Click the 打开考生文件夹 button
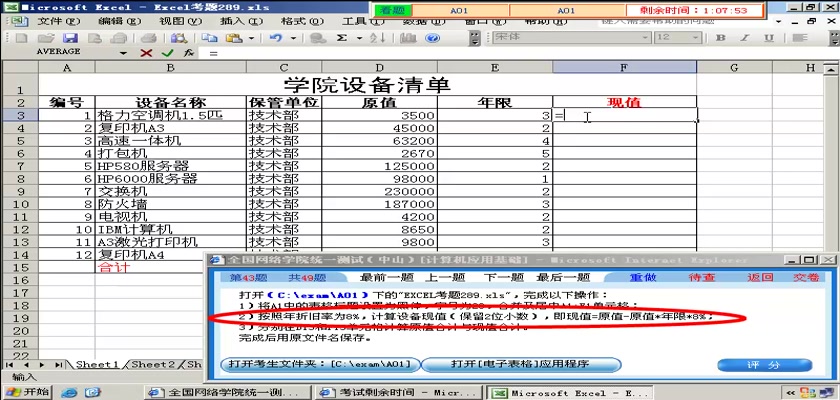This screenshot has width=840, height=400. [320, 365]
